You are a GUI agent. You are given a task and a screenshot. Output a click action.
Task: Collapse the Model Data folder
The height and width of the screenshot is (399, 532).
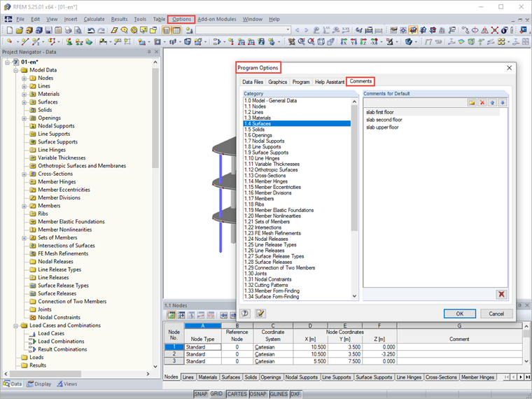[15, 70]
